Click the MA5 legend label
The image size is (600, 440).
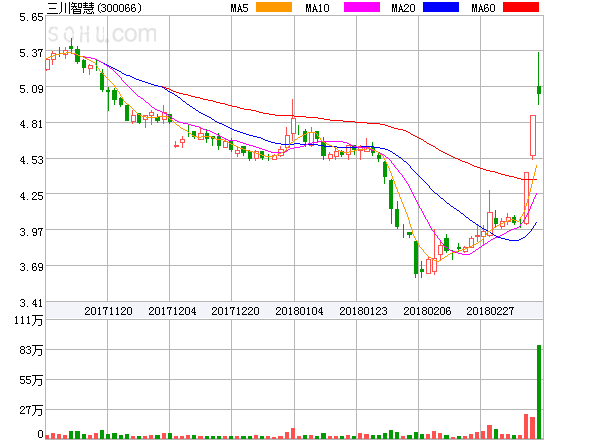pyautogui.click(x=239, y=8)
